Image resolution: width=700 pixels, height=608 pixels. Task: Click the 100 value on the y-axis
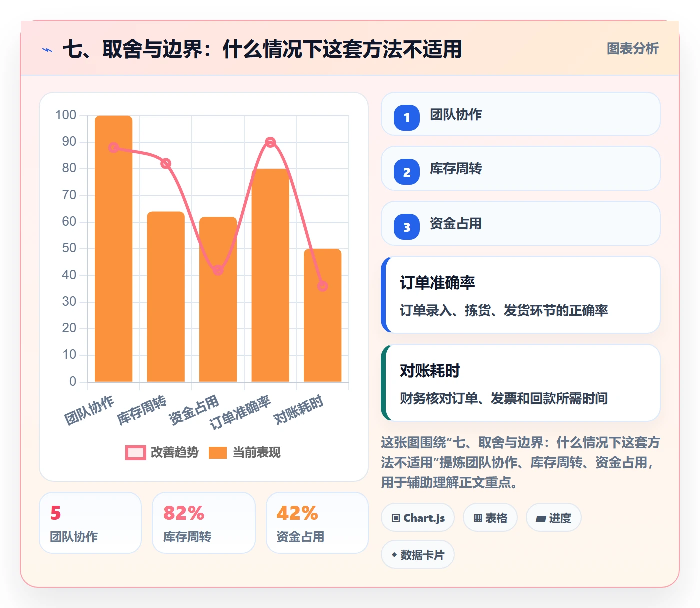coord(66,115)
